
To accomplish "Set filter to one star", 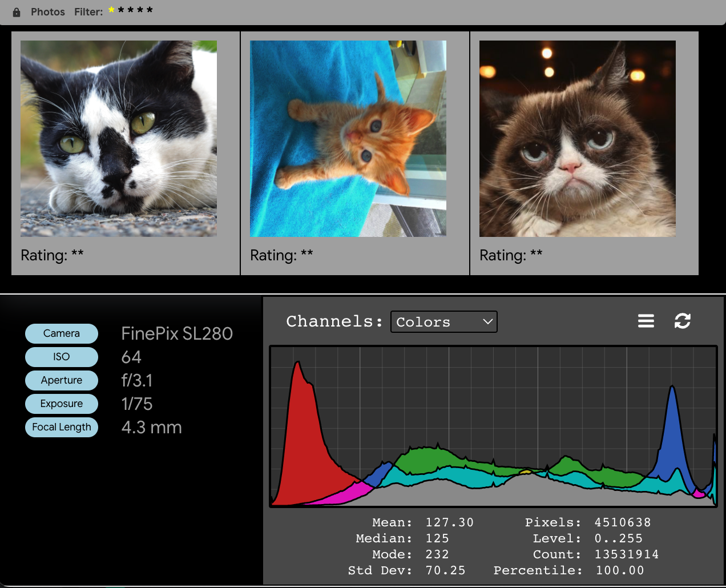I will click(x=111, y=10).
